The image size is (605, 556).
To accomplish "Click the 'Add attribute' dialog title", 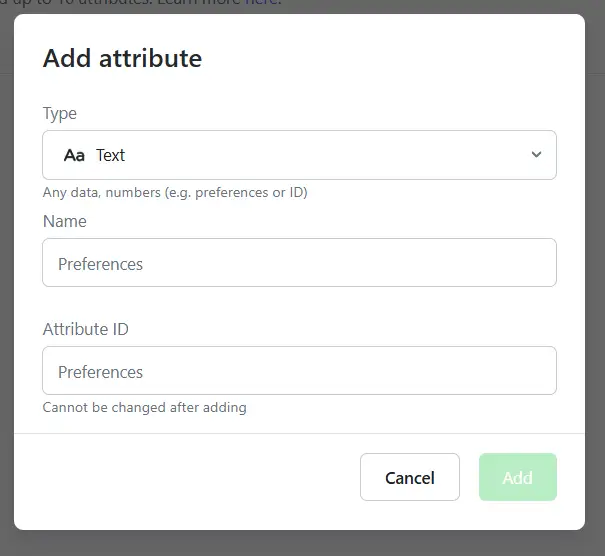I will click(x=122, y=58).
